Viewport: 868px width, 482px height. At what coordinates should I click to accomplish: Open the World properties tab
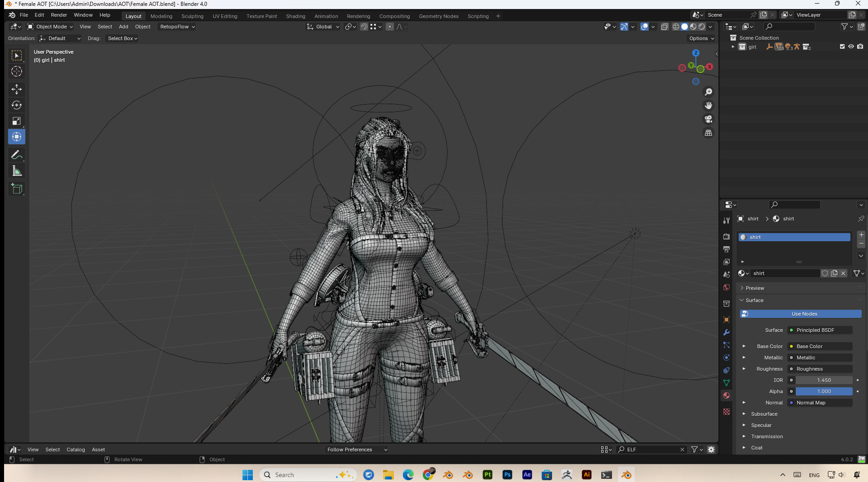726,287
